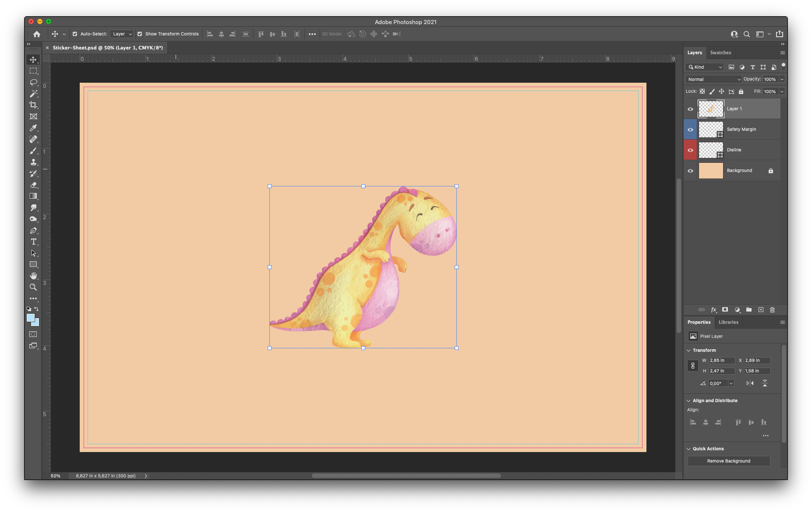
Task: Switch to the Libraries tab
Action: click(728, 322)
